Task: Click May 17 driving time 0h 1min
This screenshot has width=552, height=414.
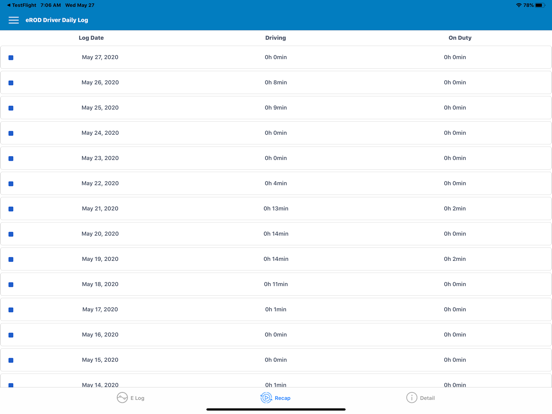Action: point(276,309)
